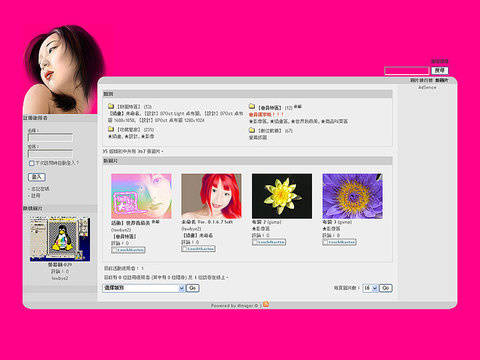
Task: Add the purple flower image to the lightbox
Action: (x=339, y=242)
